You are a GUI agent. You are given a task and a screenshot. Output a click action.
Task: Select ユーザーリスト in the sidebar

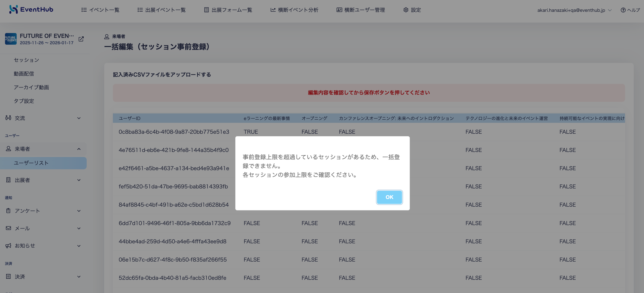tap(43, 163)
